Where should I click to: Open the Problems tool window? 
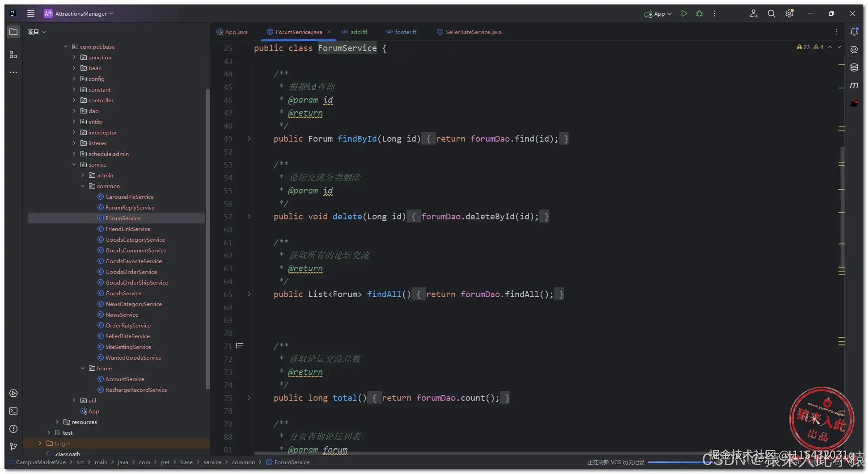tap(13, 429)
